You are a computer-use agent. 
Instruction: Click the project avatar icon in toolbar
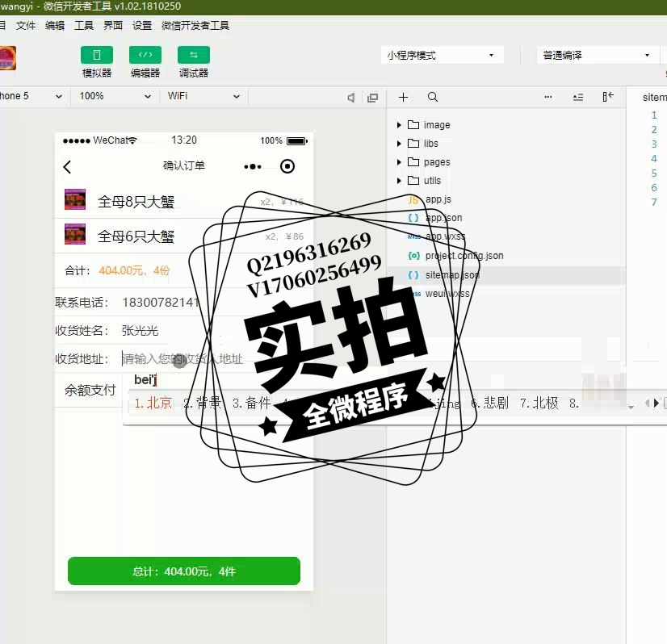coord(7,58)
